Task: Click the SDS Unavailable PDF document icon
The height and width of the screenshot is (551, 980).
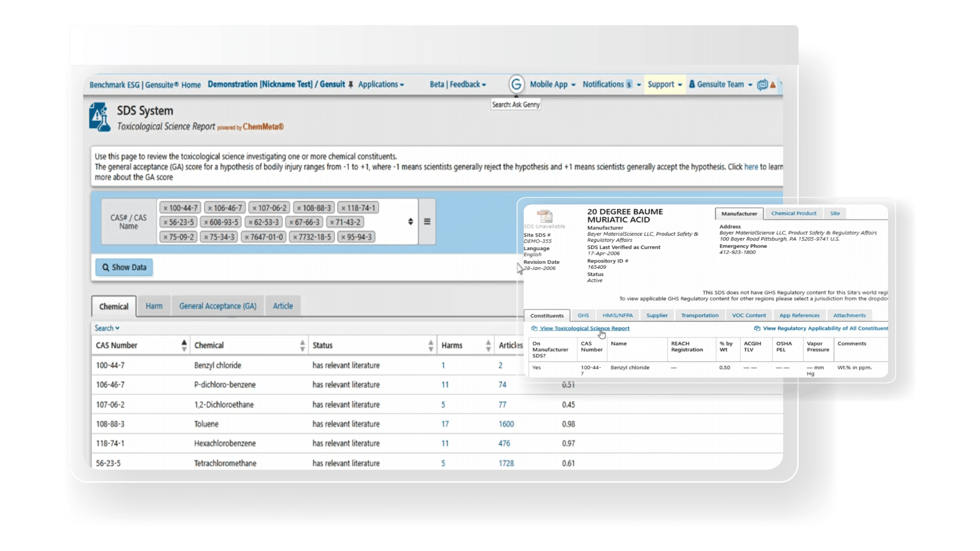Action: click(x=544, y=216)
